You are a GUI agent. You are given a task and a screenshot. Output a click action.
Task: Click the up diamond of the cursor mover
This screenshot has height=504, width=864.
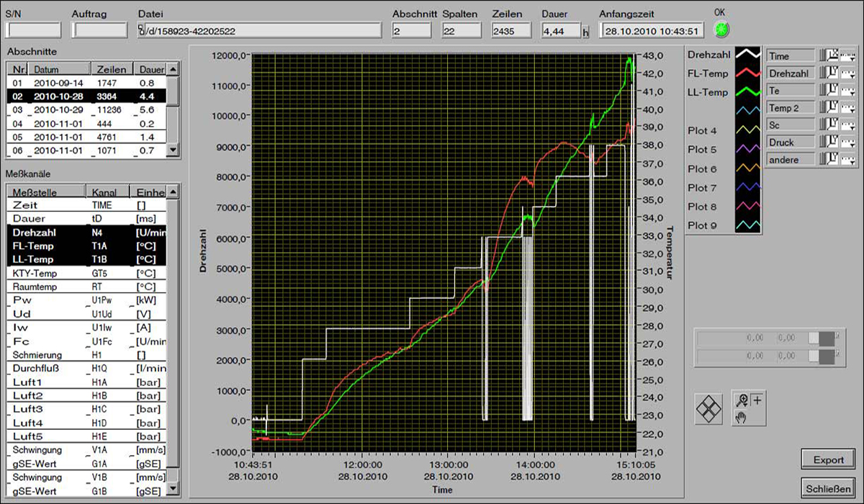[708, 400]
